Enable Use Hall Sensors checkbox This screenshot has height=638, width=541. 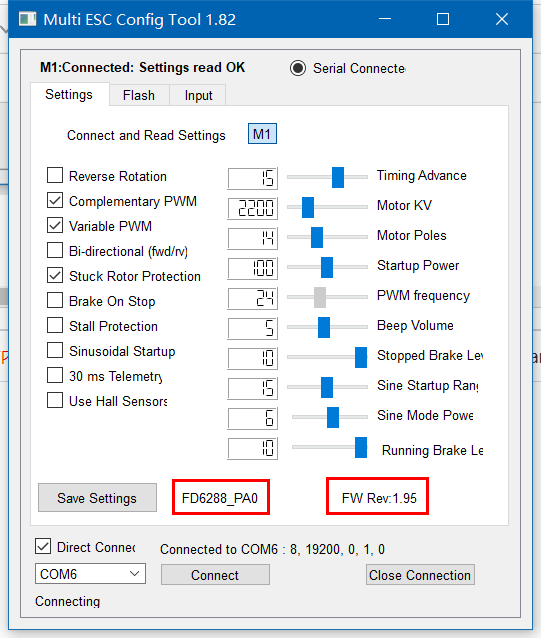(x=55, y=400)
